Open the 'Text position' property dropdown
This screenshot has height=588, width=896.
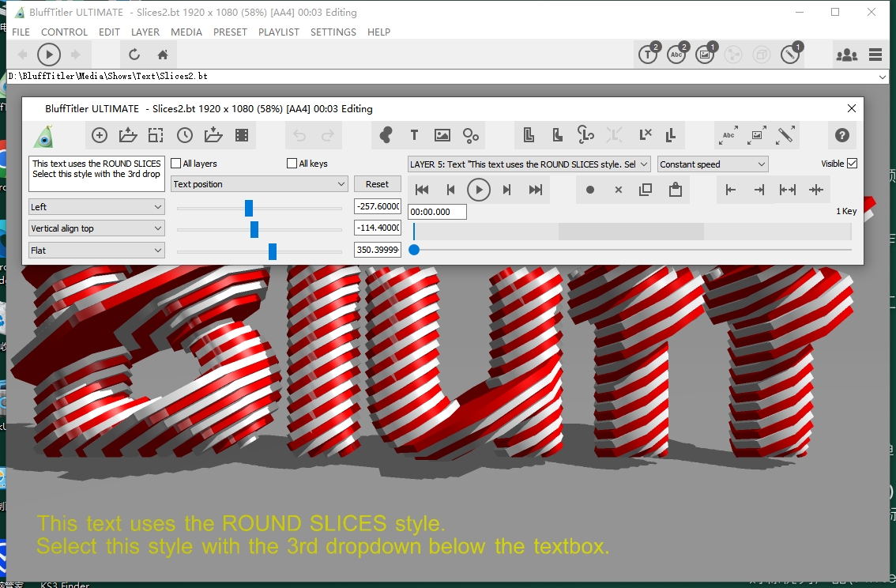point(259,184)
